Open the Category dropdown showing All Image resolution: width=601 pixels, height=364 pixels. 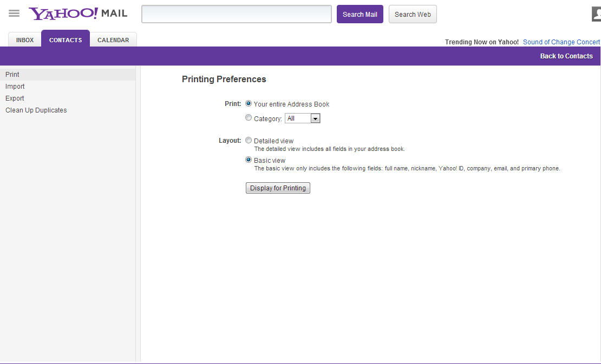pyautogui.click(x=303, y=118)
